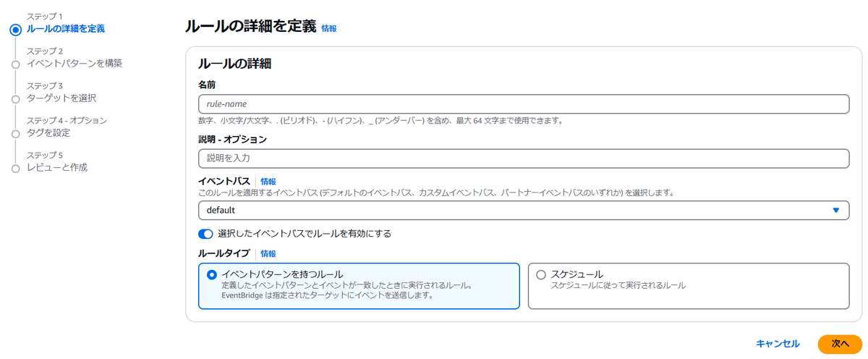The height and width of the screenshot is (359, 868).
Task: Click the dropdown arrow in default selector
Action: click(x=835, y=211)
